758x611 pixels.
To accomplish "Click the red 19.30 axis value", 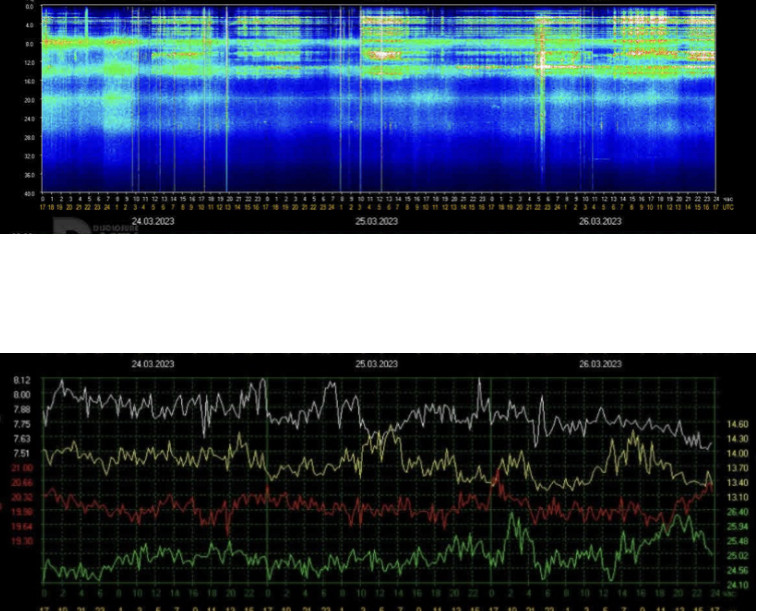I will (x=22, y=540).
